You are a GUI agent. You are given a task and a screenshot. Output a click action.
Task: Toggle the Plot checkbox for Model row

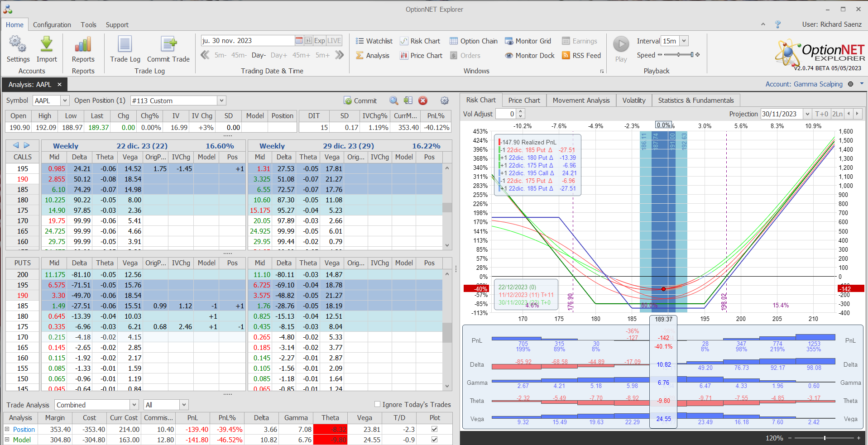pyautogui.click(x=435, y=440)
